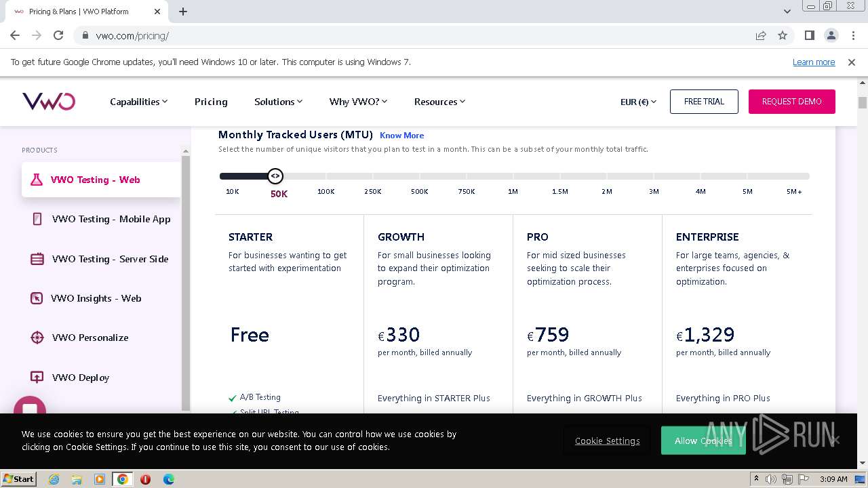Open Opera from taskbar

145,479
